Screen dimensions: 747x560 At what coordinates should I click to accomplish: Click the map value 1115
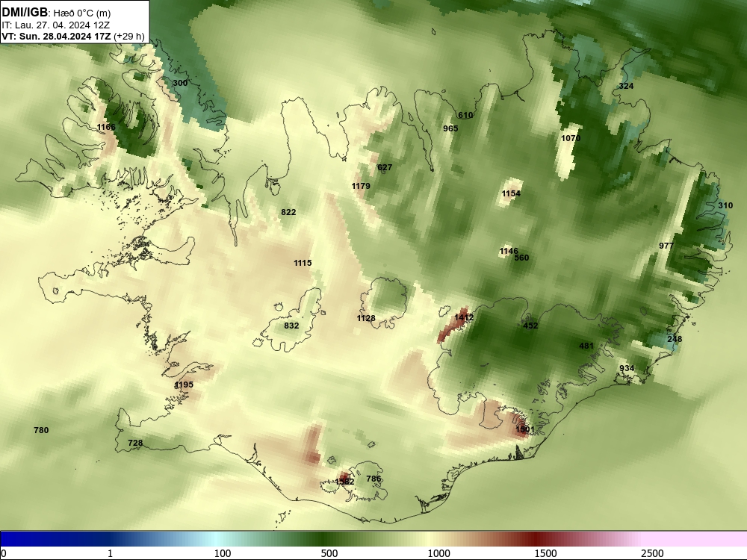(303, 263)
